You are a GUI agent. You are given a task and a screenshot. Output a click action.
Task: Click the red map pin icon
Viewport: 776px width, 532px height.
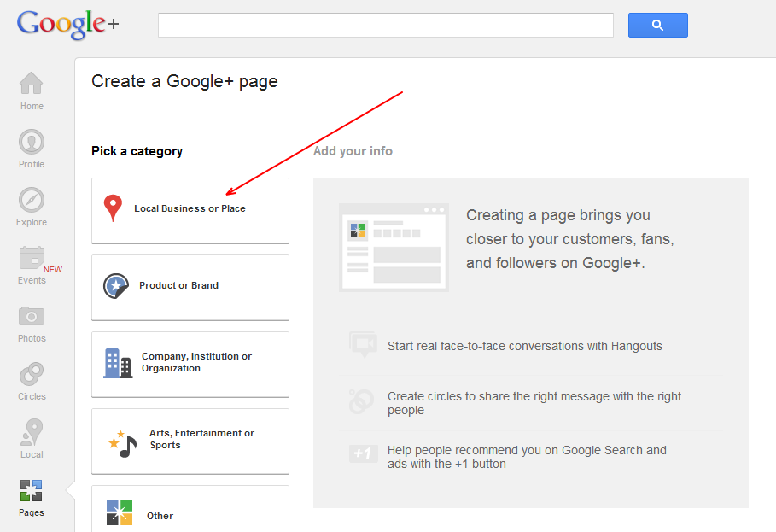click(113, 208)
